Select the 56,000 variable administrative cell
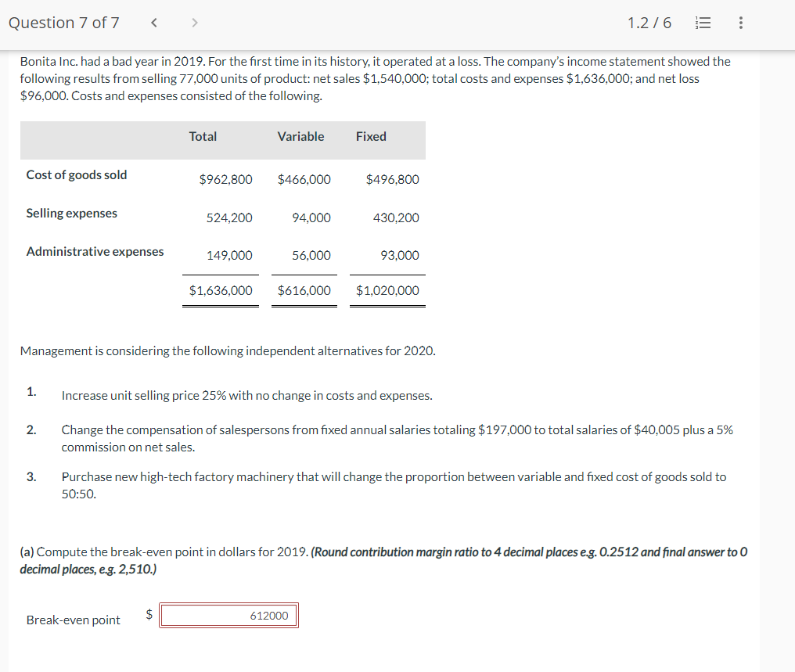Viewport: 795px width, 672px height. click(311, 255)
